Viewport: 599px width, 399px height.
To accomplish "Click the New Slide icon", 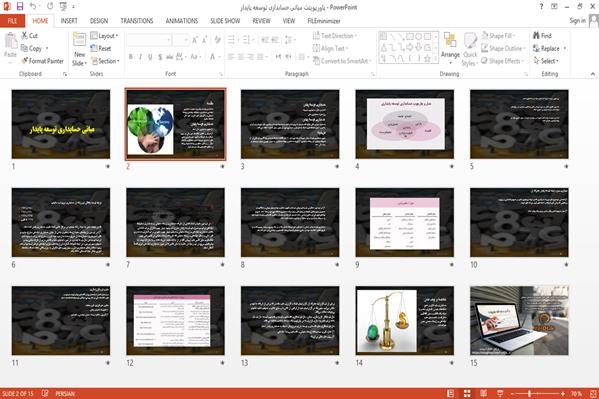I will [79, 40].
